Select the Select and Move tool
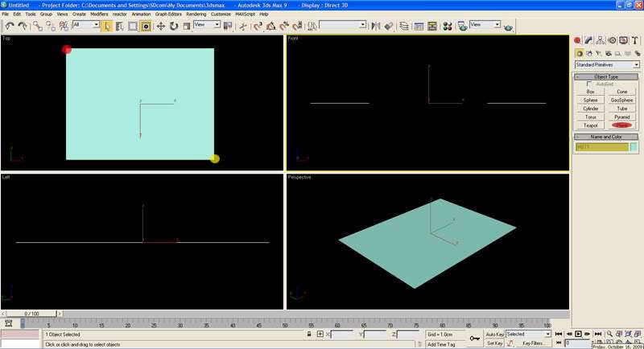The width and height of the screenshot is (644, 349). click(x=160, y=26)
